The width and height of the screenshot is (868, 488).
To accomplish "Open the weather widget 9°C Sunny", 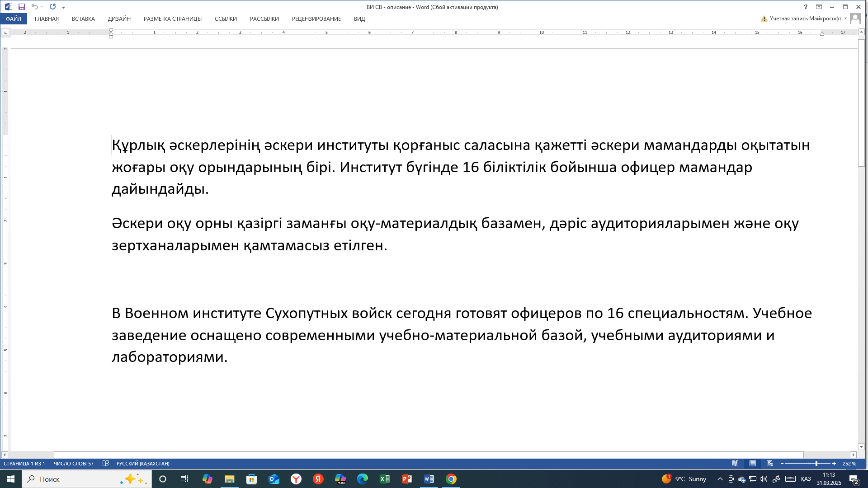I will [x=684, y=479].
